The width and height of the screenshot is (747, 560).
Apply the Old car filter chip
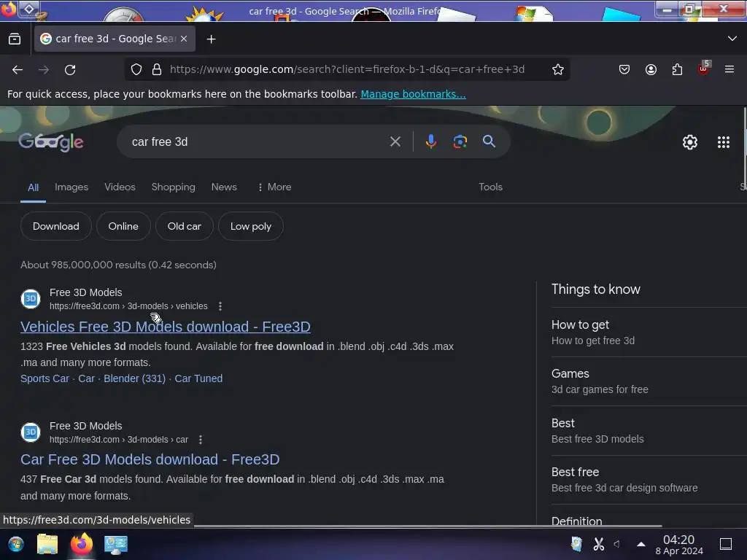(x=185, y=226)
